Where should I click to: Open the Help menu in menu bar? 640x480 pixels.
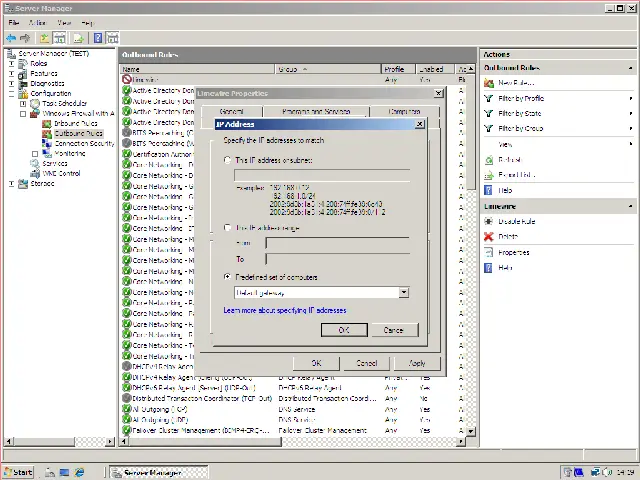(87, 22)
